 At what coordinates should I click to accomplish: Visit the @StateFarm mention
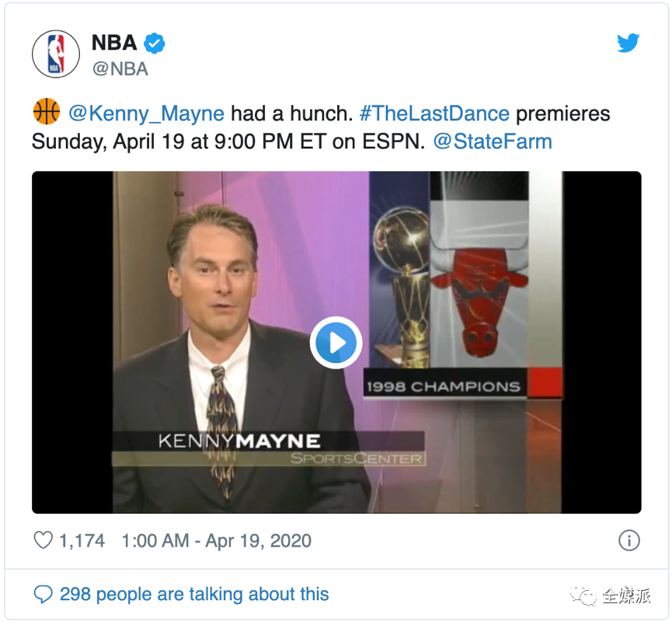click(493, 141)
